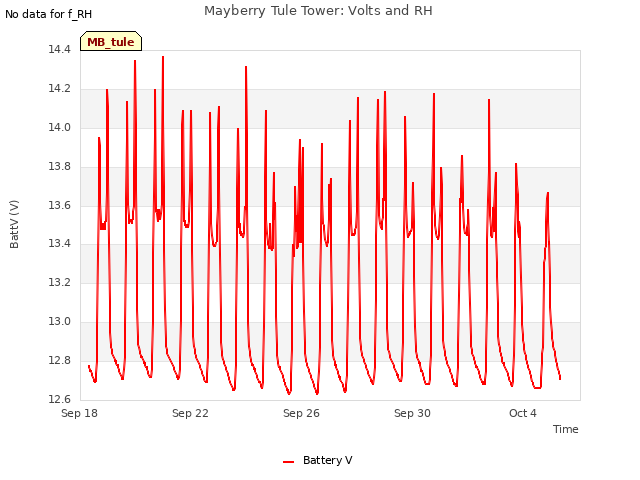Click the 12.6 y-axis value
The height and width of the screenshot is (480, 640).
pyautogui.click(x=60, y=399)
